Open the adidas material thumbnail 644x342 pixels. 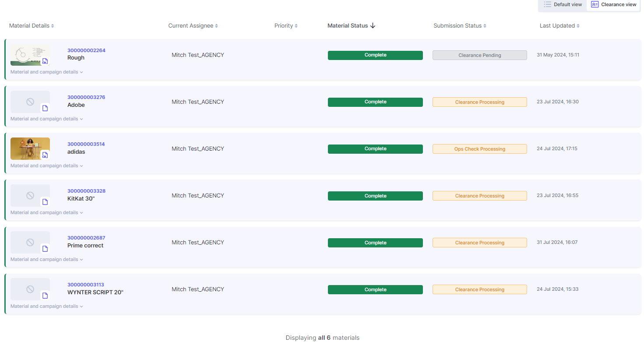[30, 148]
